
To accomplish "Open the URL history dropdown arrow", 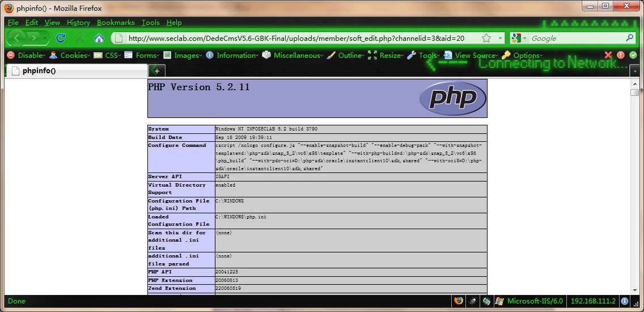I will point(500,38).
